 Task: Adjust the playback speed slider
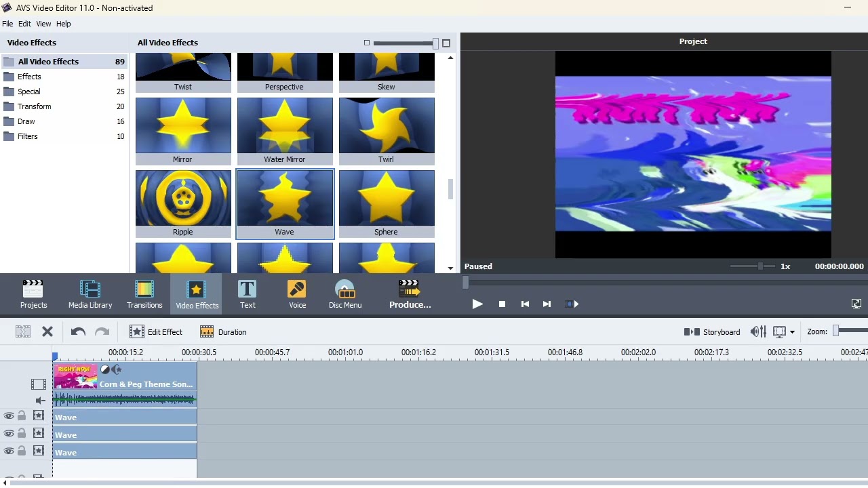pyautogui.click(x=760, y=266)
